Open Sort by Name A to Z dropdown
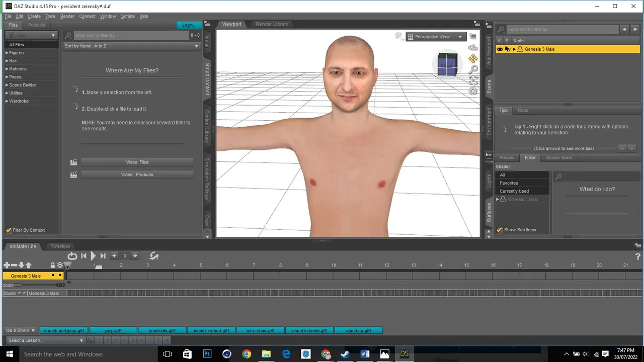 pyautogui.click(x=132, y=46)
